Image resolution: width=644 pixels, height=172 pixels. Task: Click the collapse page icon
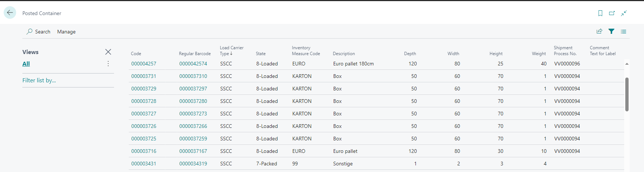tap(624, 13)
